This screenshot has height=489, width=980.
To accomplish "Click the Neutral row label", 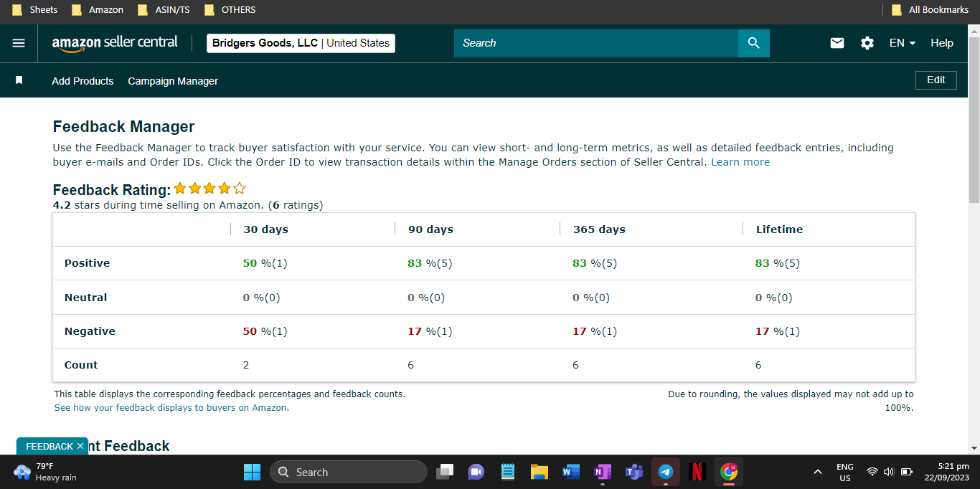I will point(85,298).
